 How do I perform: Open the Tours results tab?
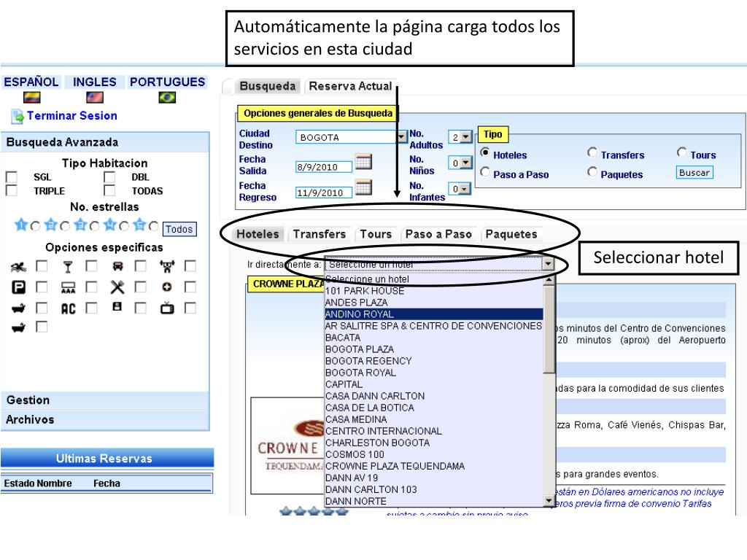pyautogui.click(x=376, y=234)
